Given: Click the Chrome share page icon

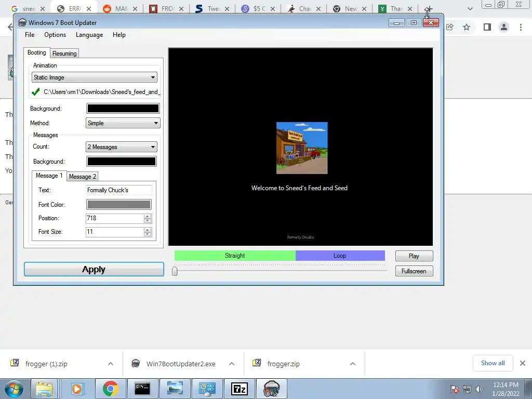Looking at the screenshot, I should [x=450, y=27].
